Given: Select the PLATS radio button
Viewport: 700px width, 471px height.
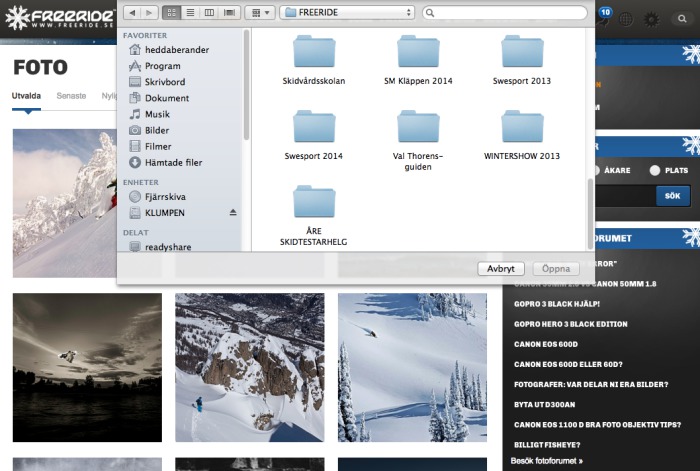Looking at the screenshot, I should pyautogui.click(x=656, y=171).
